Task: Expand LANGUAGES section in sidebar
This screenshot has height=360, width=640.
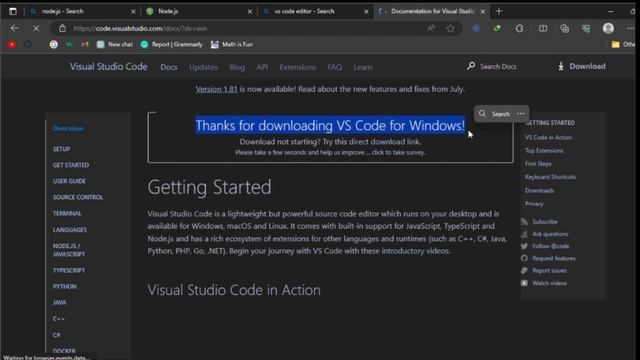Action: (69, 229)
